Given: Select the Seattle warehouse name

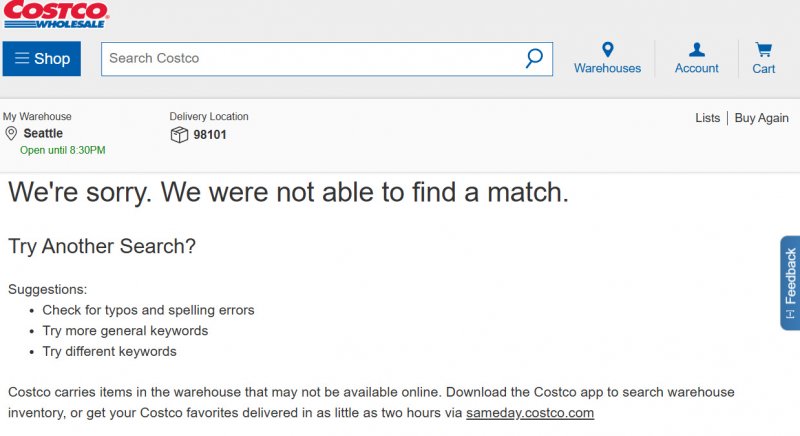Looking at the screenshot, I should [43, 134].
